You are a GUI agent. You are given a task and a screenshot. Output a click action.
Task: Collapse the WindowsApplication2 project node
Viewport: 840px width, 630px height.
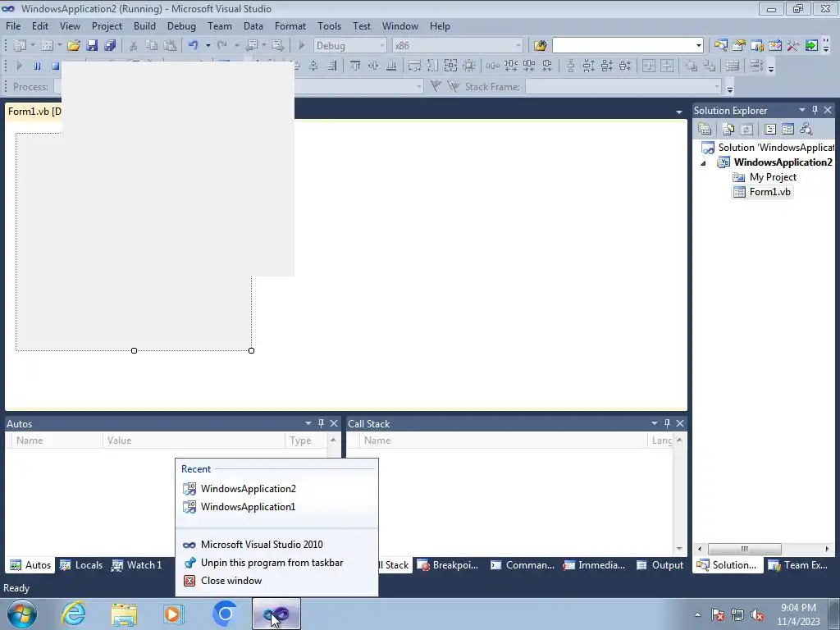703,163
